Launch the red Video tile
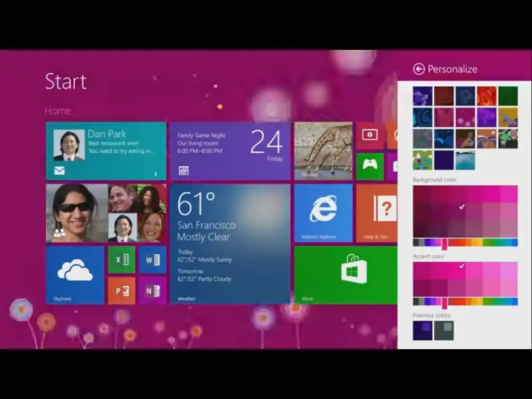The width and height of the screenshot is (532, 399). (x=370, y=136)
